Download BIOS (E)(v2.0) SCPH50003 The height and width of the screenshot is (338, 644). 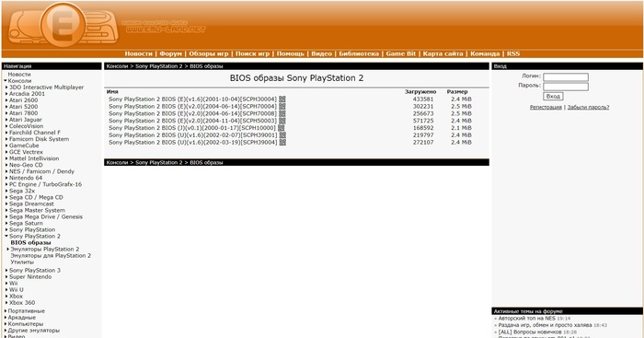point(192,121)
